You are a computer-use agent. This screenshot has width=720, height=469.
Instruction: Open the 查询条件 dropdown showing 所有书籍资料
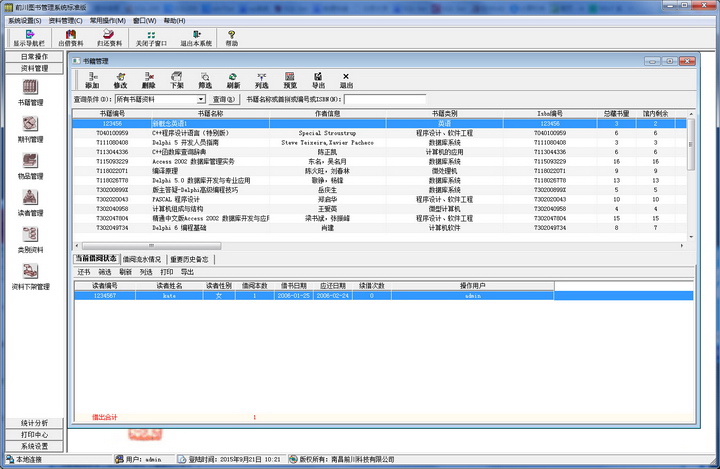click(x=148, y=99)
